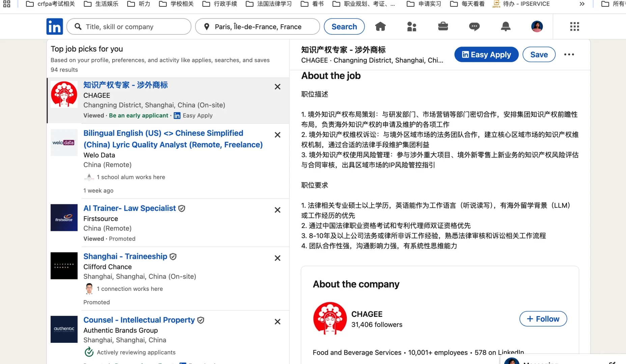Screen dimensions: 626x364
Task: Open the more options ellipsis for job
Action: click(x=569, y=55)
